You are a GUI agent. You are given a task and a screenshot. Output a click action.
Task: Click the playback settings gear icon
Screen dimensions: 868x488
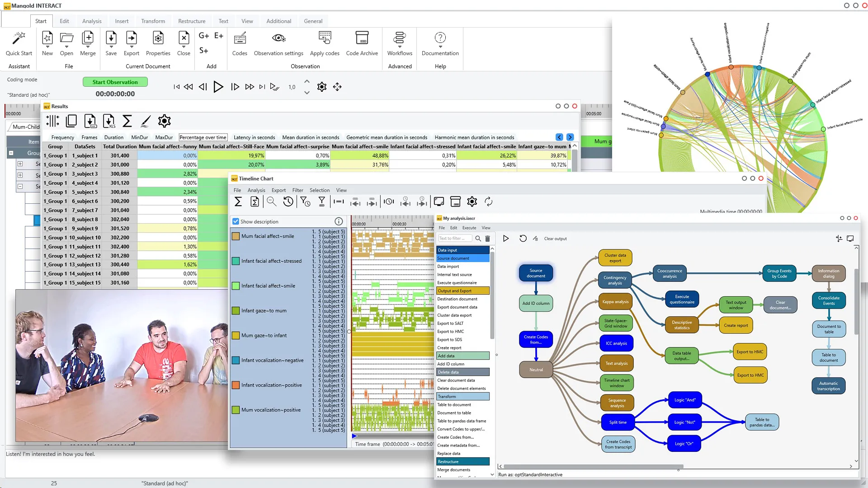point(322,87)
